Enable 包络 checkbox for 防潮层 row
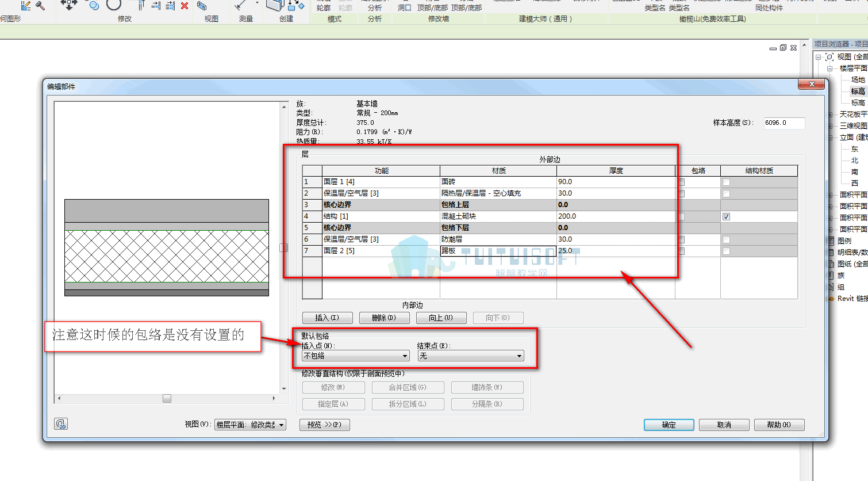 [x=681, y=239]
